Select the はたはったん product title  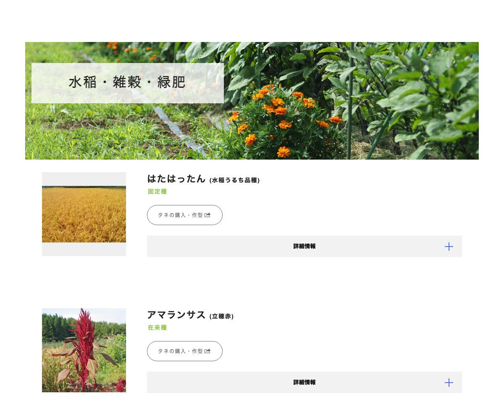point(176,179)
